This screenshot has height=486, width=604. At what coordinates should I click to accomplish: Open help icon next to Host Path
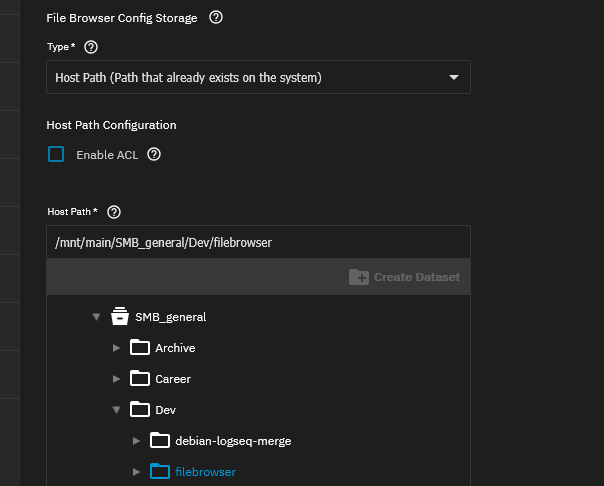(x=114, y=212)
